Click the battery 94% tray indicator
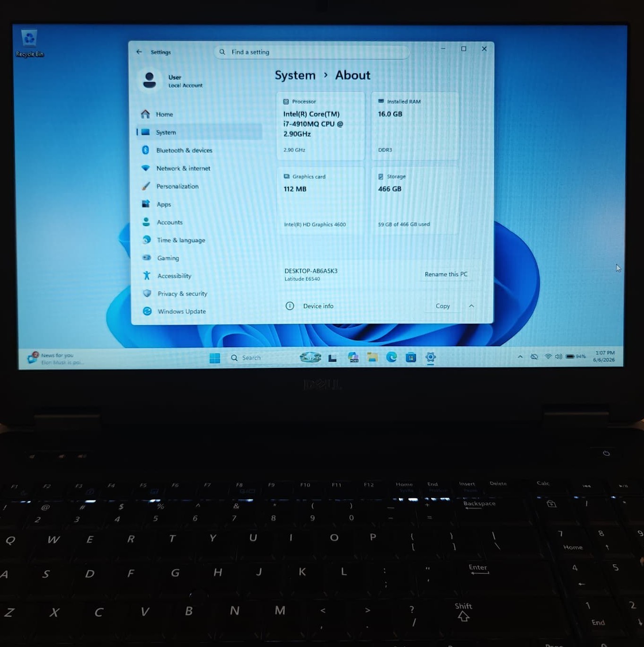This screenshot has height=647, width=644. coord(575,357)
